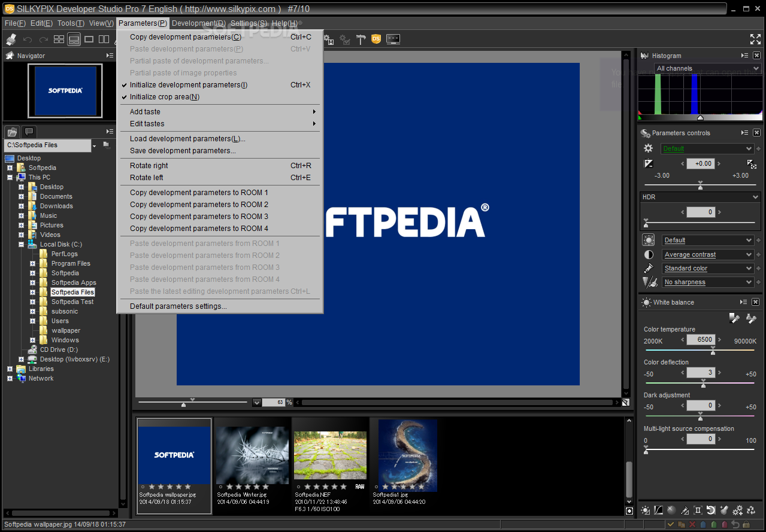Viewport: 766px width, 532px height.
Task: Click the red X delete mark icon
Action: coord(692,524)
